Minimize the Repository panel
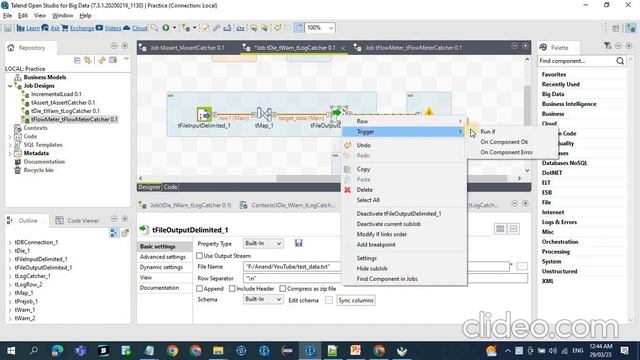Viewport: 640px width, 360px height. pos(114,46)
